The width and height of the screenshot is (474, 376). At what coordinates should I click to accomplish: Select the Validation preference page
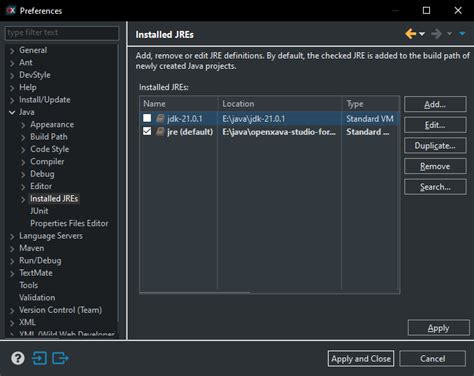click(x=37, y=297)
